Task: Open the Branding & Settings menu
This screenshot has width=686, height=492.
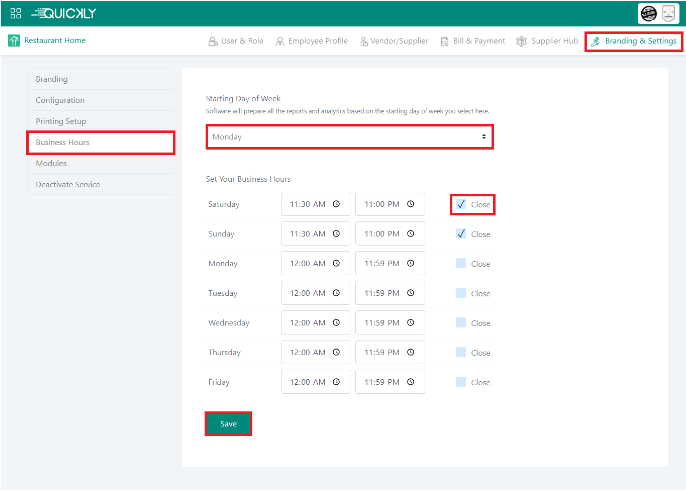Action: point(633,41)
